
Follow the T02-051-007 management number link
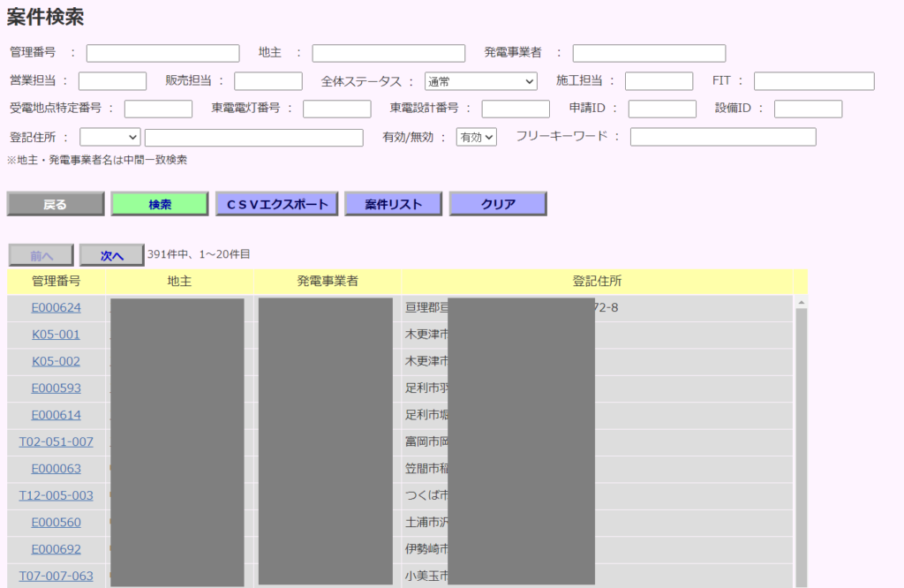click(x=56, y=441)
